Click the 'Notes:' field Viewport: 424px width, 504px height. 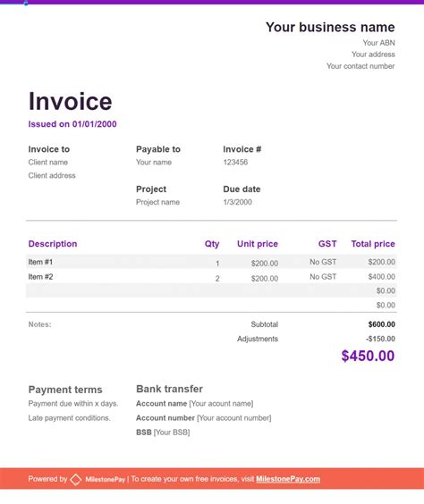(x=40, y=324)
